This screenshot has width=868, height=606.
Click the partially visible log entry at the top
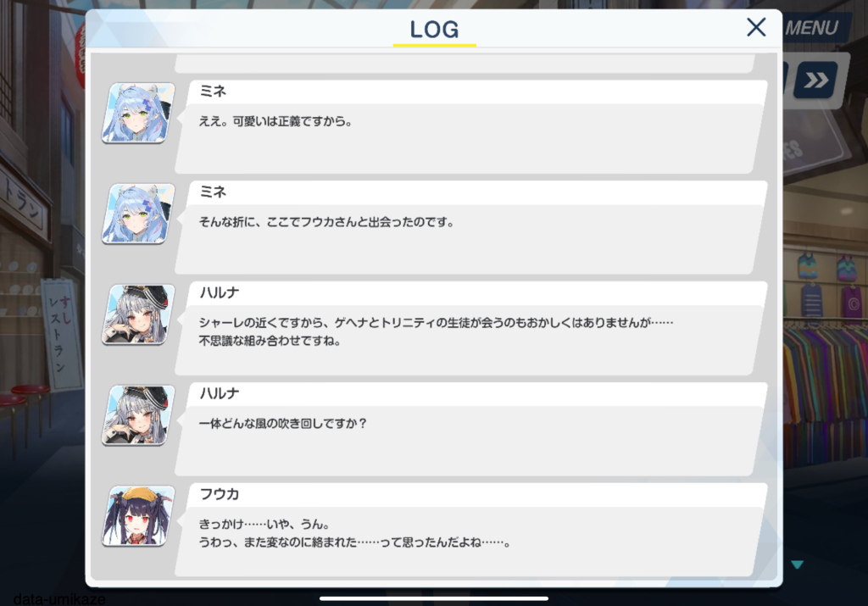point(465,64)
